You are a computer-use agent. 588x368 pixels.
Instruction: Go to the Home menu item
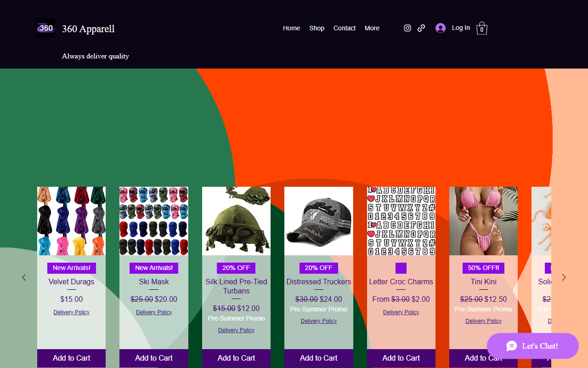[291, 28]
